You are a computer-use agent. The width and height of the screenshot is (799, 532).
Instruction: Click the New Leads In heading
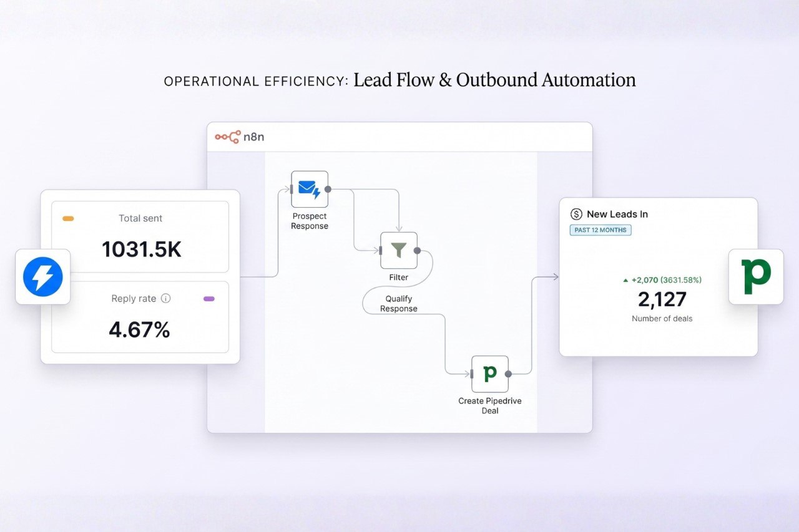pyautogui.click(x=617, y=214)
